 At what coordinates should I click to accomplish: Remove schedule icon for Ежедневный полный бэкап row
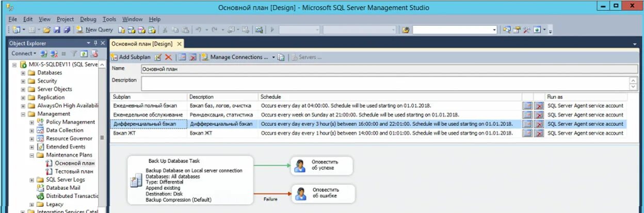tap(539, 105)
